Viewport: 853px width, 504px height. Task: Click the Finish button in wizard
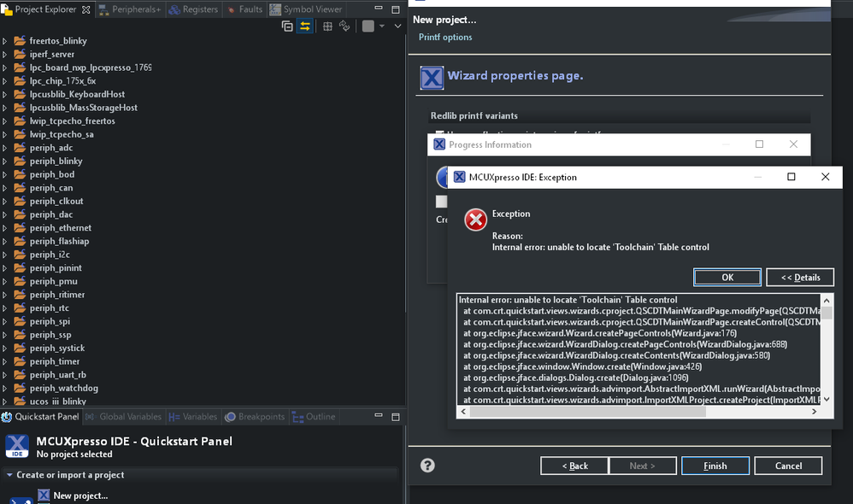[715, 466]
